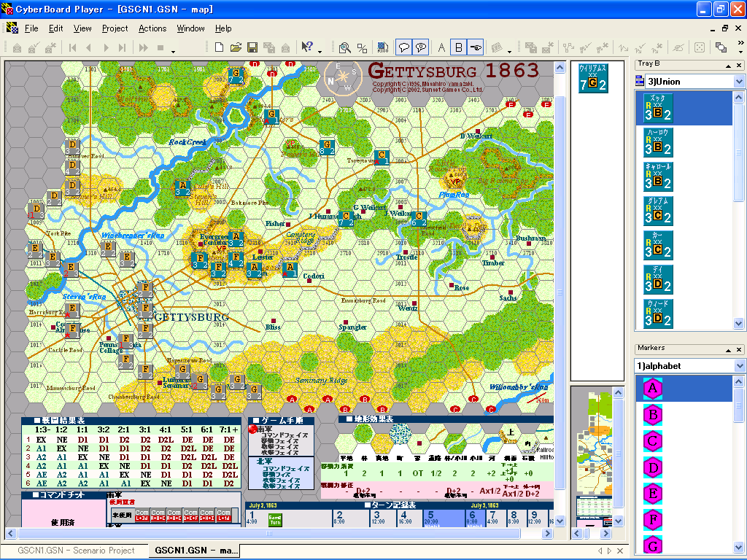Collapse the Markers panel arrow
This screenshot has width=747, height=560.
[728, 350]
